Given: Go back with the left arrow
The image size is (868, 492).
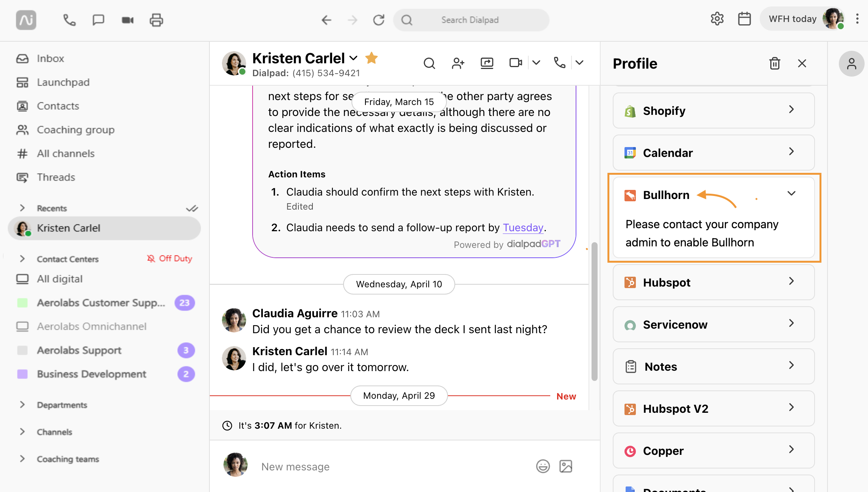Looking at the screenshot, I should [x=326, y=20].
